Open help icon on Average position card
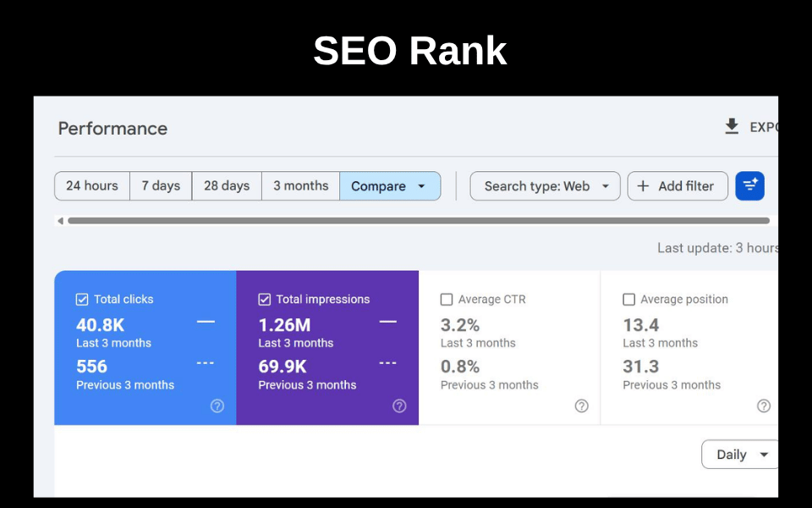The width and height of the screenshot is (812, 508). click(764, 406)
